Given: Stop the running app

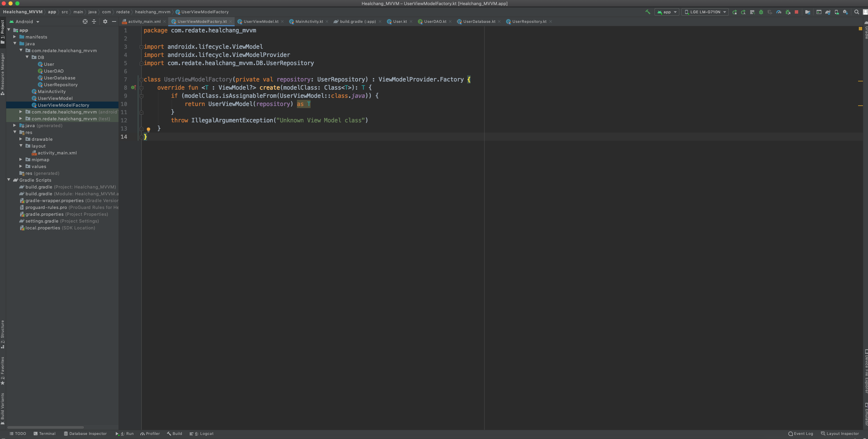Looking at the screenshot, I should 796,12.
